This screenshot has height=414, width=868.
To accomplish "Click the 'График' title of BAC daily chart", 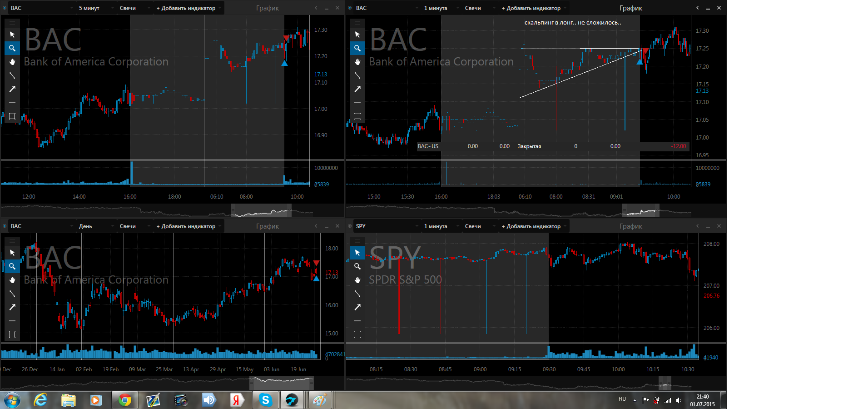I will pos(267,226).
